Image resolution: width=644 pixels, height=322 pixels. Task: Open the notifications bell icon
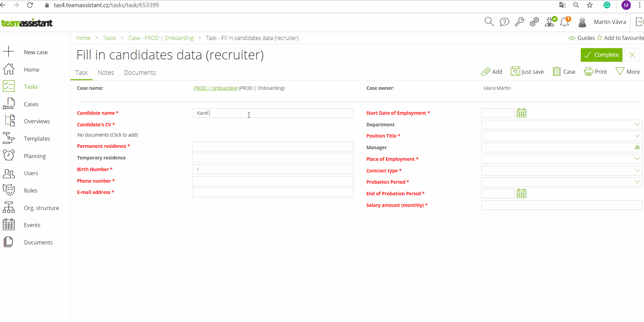point(565,22)
